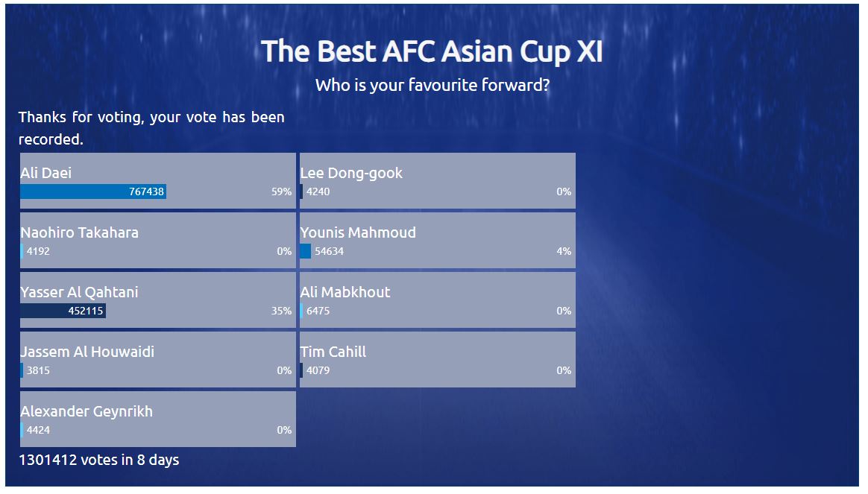Select the Ali Daei poll option

click(x=158, y=181)
